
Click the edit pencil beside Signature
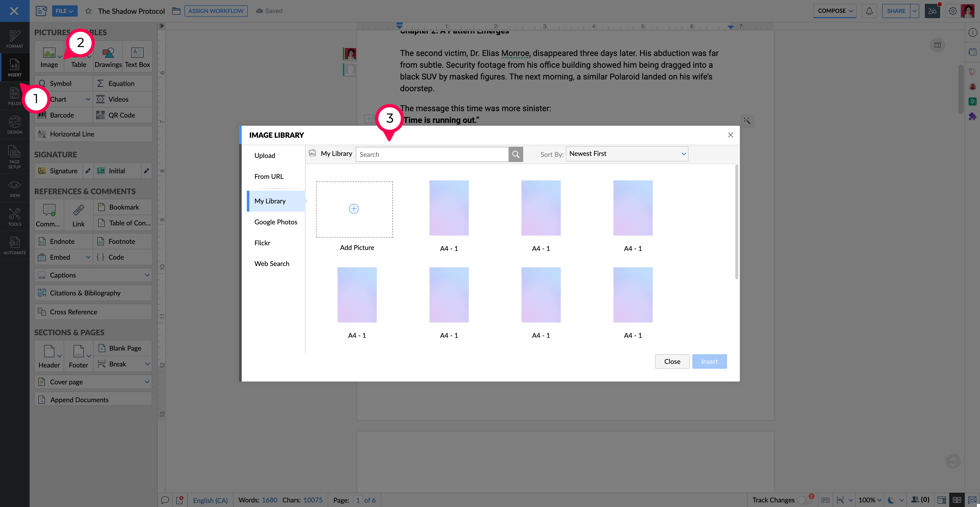tap(88, 171)
